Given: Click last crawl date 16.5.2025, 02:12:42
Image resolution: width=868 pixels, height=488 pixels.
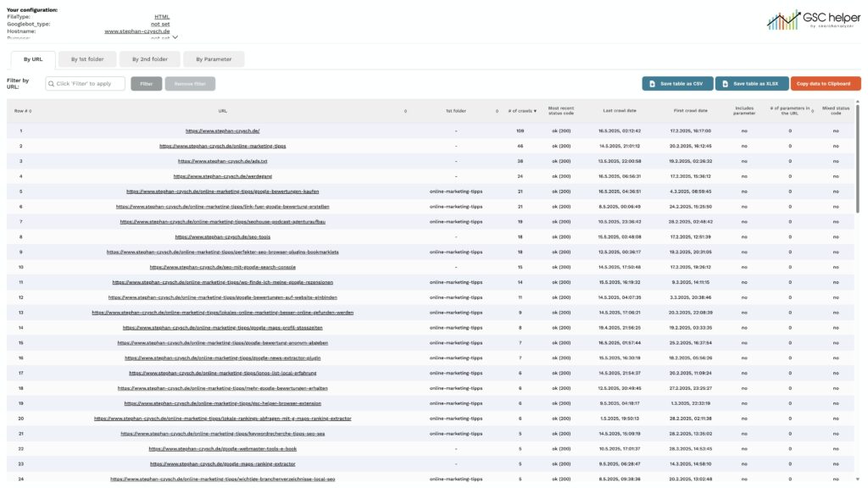Looking at the screenshot, I should (x=620, y=131).
